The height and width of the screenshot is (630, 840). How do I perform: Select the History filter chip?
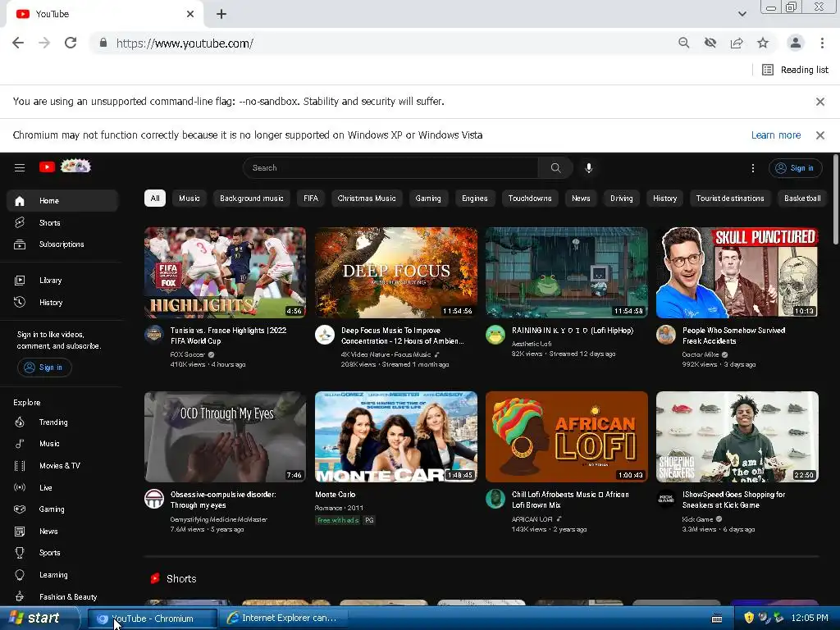pos(664,199)
